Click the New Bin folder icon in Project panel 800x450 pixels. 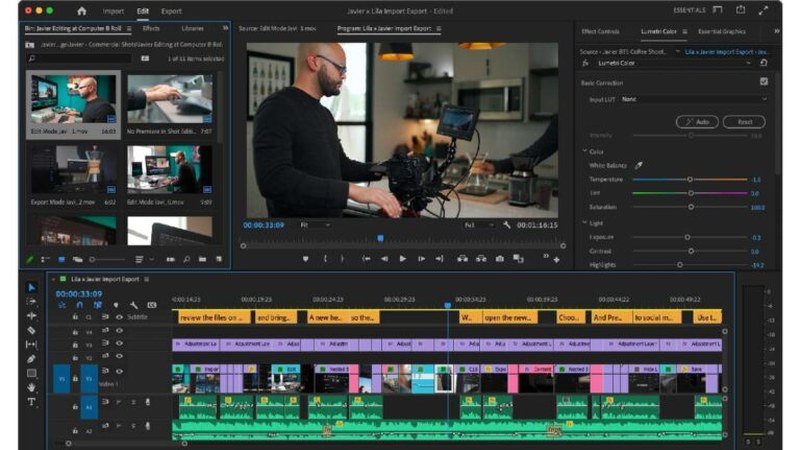pyautogui.click(x=203, y=259)
